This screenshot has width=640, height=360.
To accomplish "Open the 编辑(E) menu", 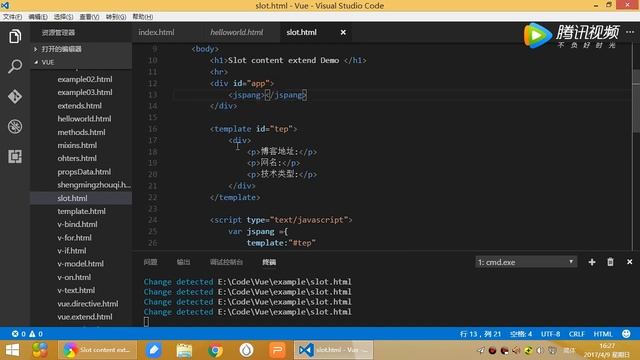I will [38, 17].
